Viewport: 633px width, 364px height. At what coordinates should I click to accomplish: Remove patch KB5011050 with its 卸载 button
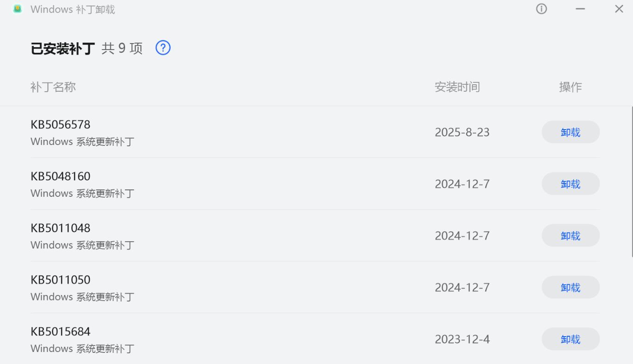click(570, 288)
